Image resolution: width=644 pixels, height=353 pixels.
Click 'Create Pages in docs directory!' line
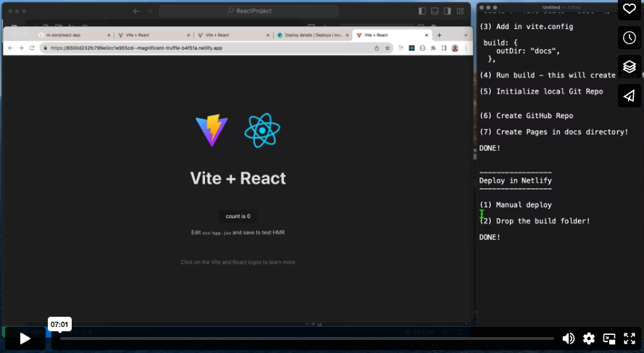pos(553,132)
